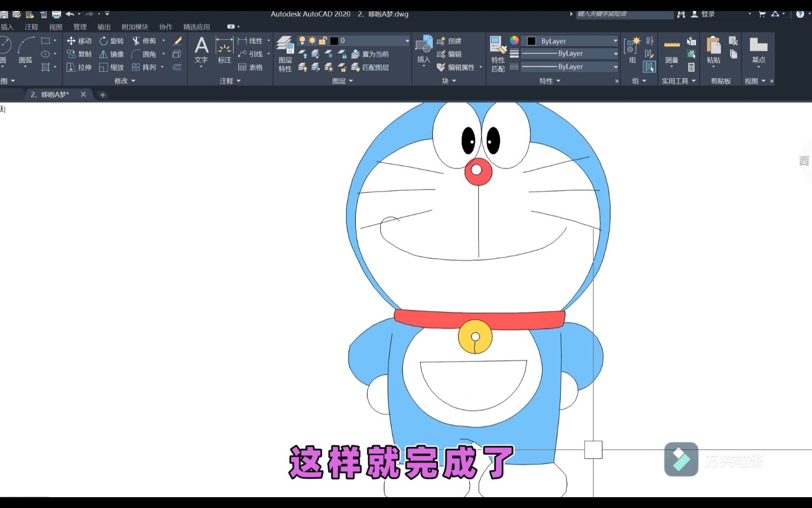Close the 2、哆啦A梦 drawing tab
Image resolution: width=812 pixels, height=508 pixels.
pyautogui.click(x=83, y=95)
